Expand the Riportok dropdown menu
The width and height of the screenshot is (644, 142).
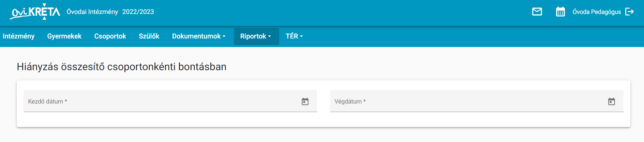(256, 36)
